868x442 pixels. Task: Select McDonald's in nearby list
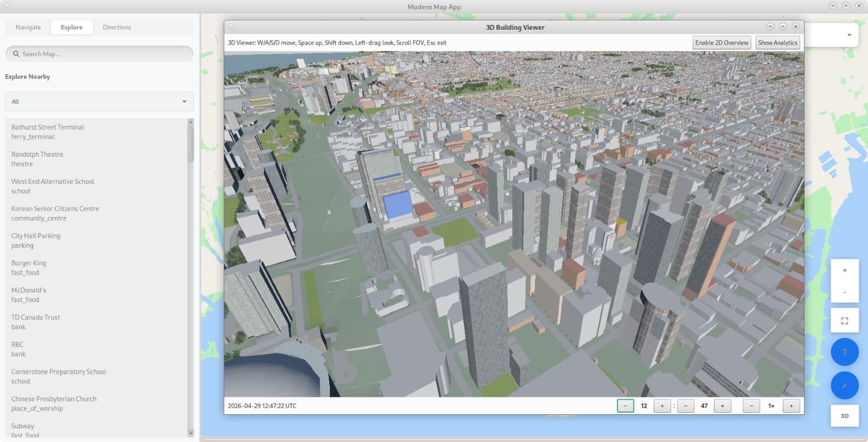(x=97, y=294)
